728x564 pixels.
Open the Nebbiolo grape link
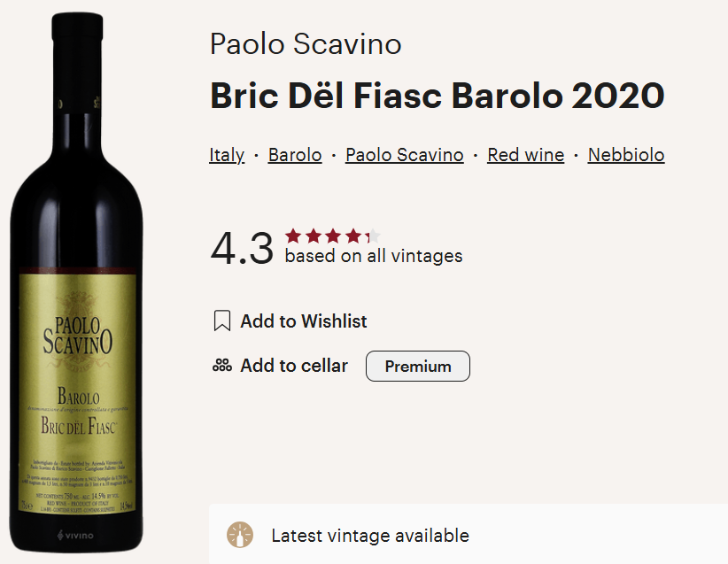tap(626, 155)
